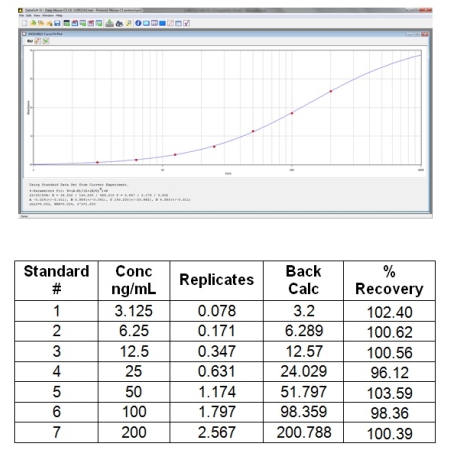Click the yellow magnifier key icon
Screen dimensions: 450x450
click(129, 23)
